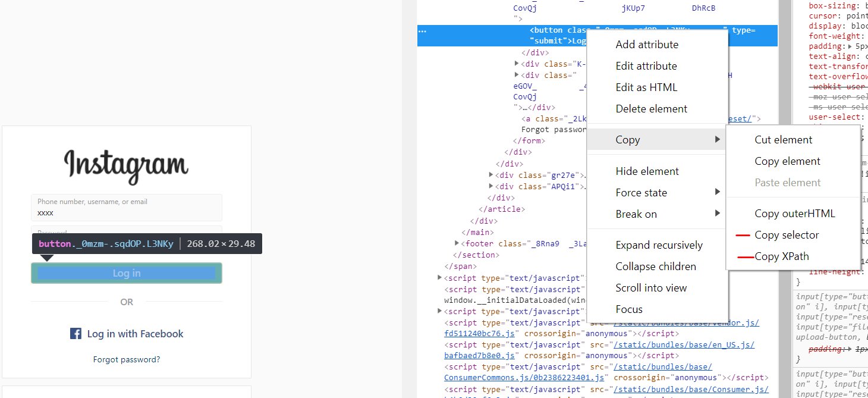This screenshot has height=398, width=868.
Task: Open the fd511240bc76.js source link
Action: [479, 334]
